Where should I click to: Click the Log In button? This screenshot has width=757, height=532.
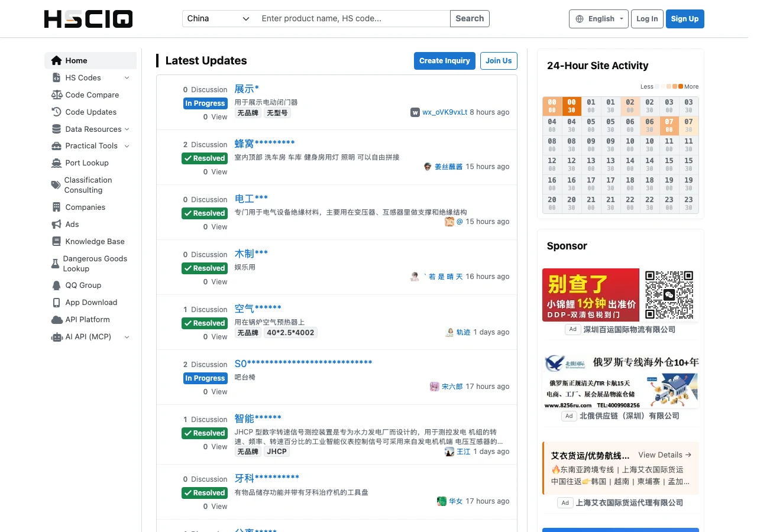click(647, 19)
